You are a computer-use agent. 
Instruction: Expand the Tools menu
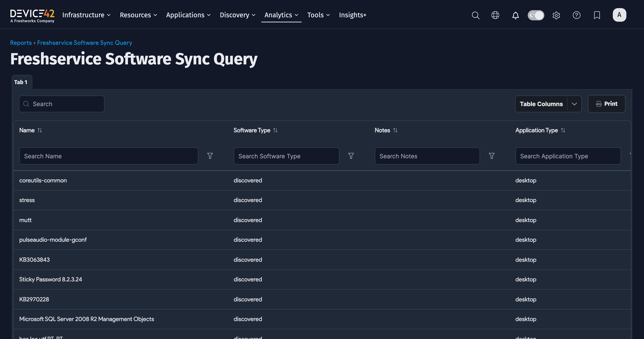point(318,15)
